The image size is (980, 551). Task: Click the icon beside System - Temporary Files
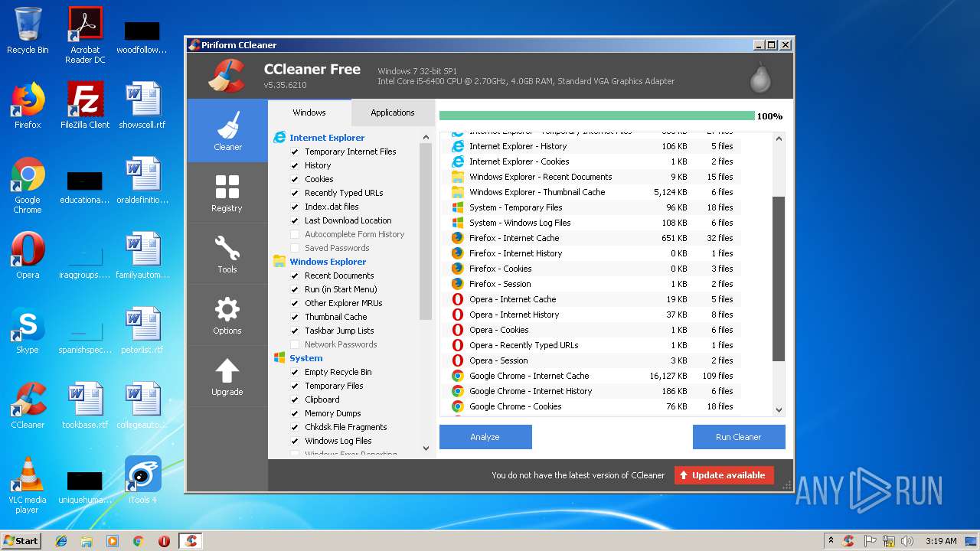coord(458,207)
